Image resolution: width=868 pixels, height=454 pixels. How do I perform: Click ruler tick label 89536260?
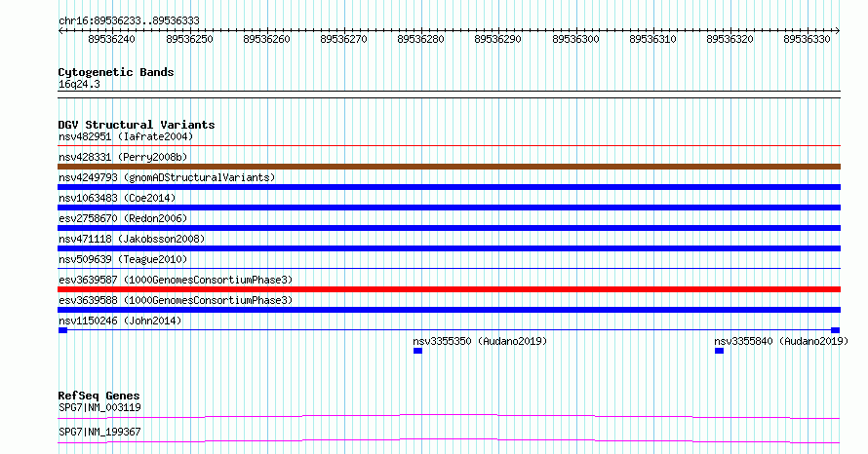(266, 39)
